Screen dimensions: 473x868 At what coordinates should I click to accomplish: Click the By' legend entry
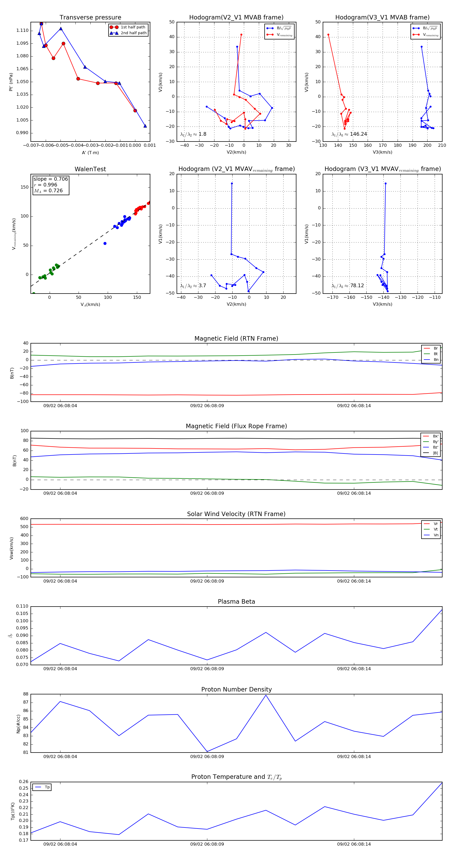431,442
